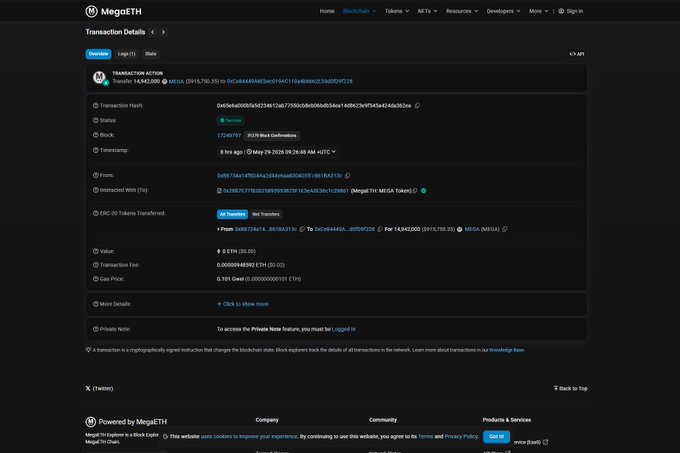680x453 pixels.
Task: Click help icon next to Status
Action: click(x=95, y=120)
